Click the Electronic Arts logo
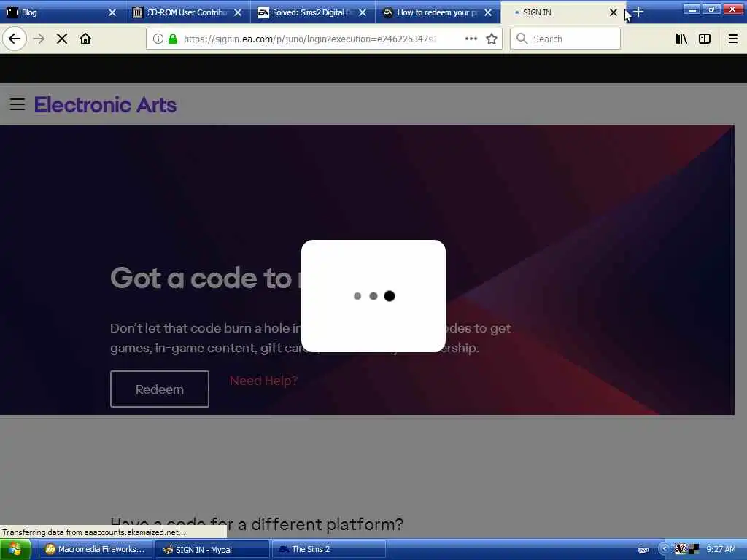 pyautogui.click(x=105, y=105)
